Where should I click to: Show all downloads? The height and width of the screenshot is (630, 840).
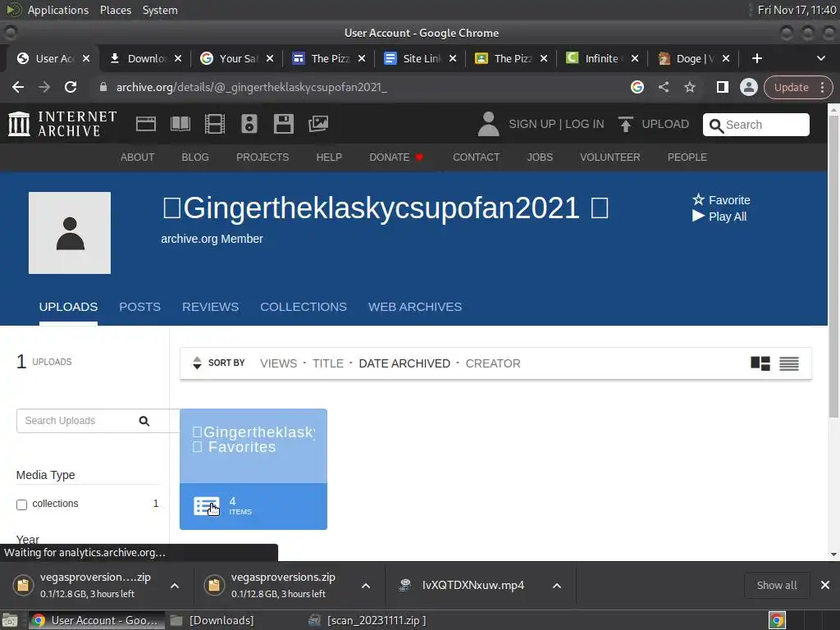(776, 586)
